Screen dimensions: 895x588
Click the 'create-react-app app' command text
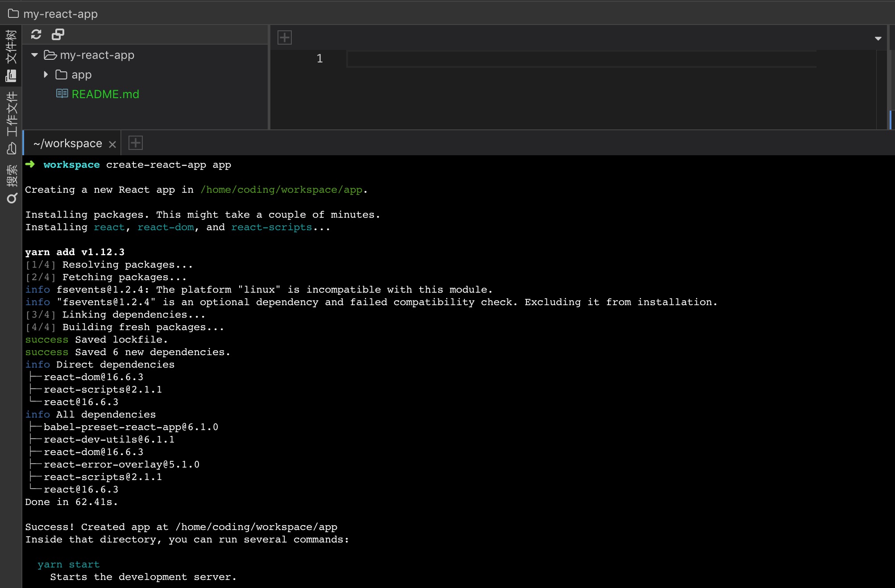[169, 165]
